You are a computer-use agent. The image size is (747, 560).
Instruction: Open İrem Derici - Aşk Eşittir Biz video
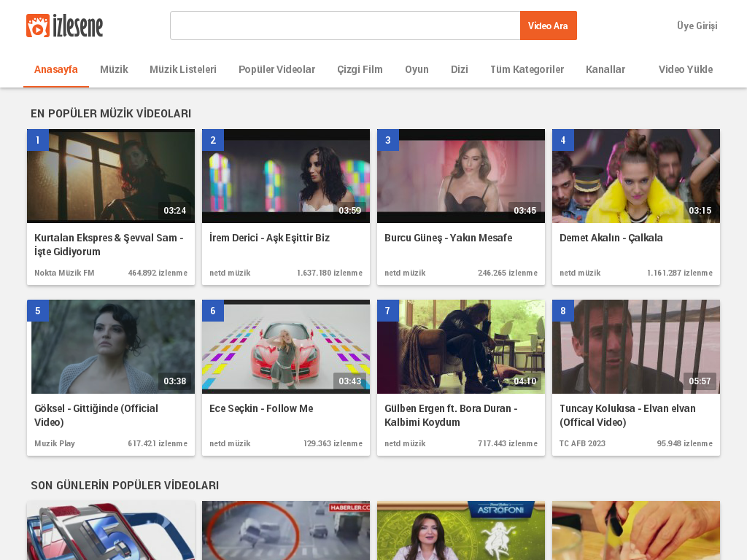[x=269, y=238]
